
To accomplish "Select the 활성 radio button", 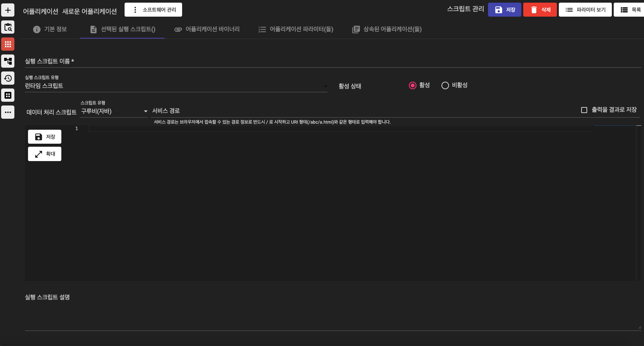I will point(413,85).
